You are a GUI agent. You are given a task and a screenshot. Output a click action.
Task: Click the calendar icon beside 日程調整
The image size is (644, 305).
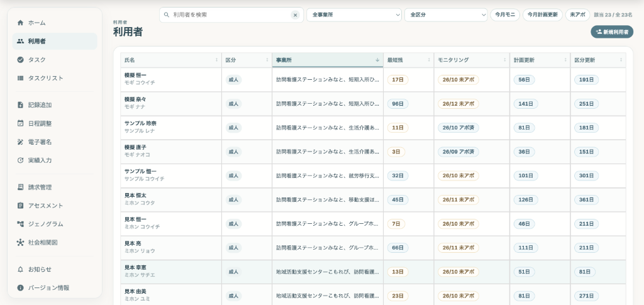click(20, 123)
